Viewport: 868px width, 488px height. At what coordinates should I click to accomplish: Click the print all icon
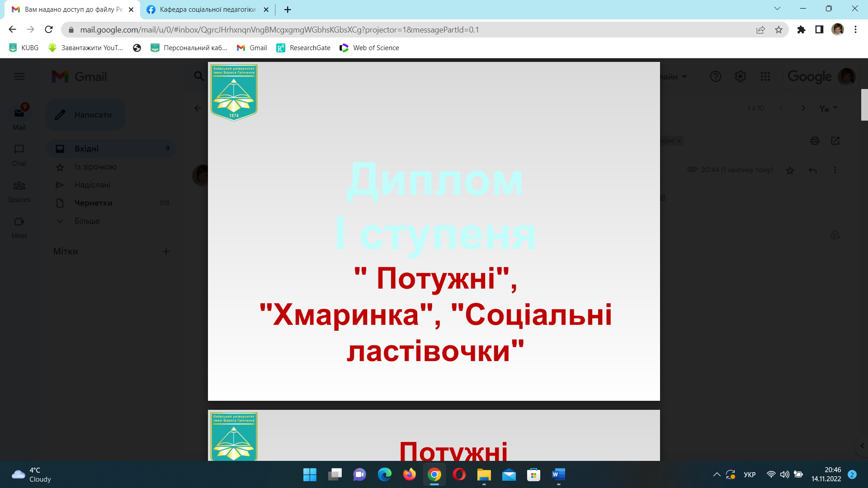click(x=815, y=141)
